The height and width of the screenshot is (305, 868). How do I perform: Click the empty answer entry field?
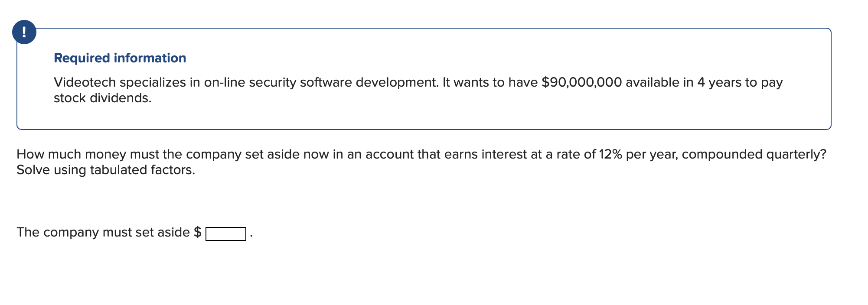[225, 234]
